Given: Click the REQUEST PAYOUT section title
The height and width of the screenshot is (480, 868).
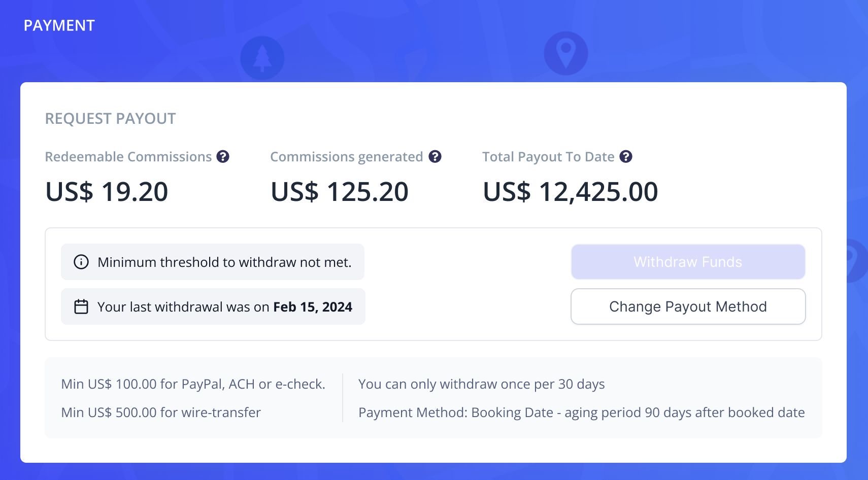Looking at the screenshot, I should click(111, 118).
